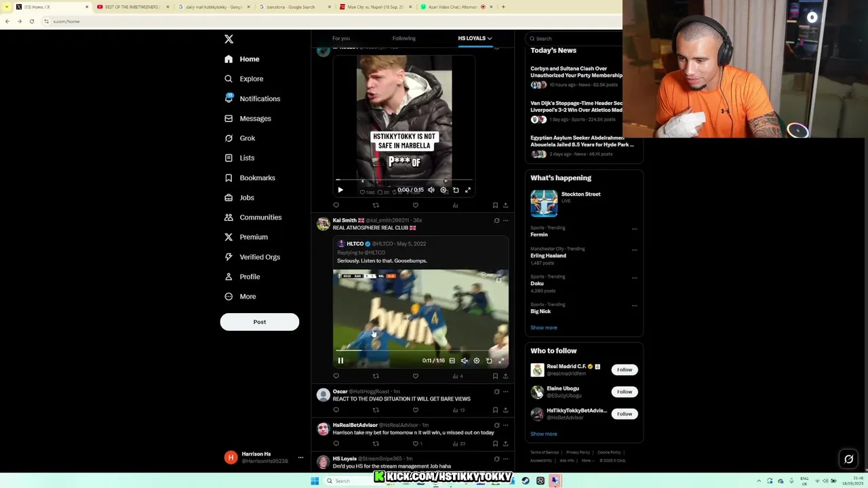Viewport: 868px width, 488px height.
Task: Reply to Kai Smith's post
Action: click(x=336, y=376)
